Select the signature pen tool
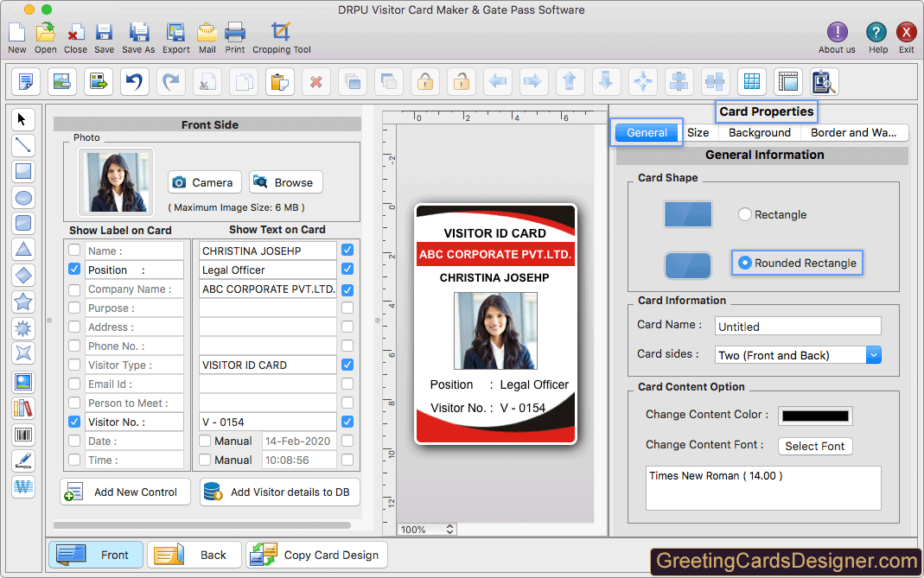This screenshot has width=924, height=578. click(23, 460)
